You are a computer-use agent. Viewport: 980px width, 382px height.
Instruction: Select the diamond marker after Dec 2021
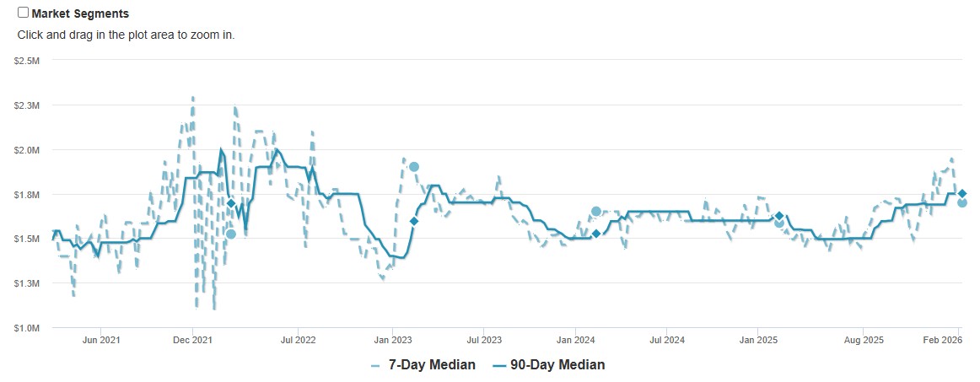pyautogui.click(x=231, y=203)
